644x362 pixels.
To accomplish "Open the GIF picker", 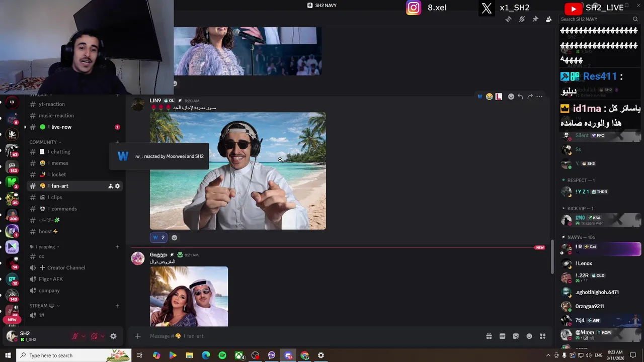I will [x=502, y=336].
